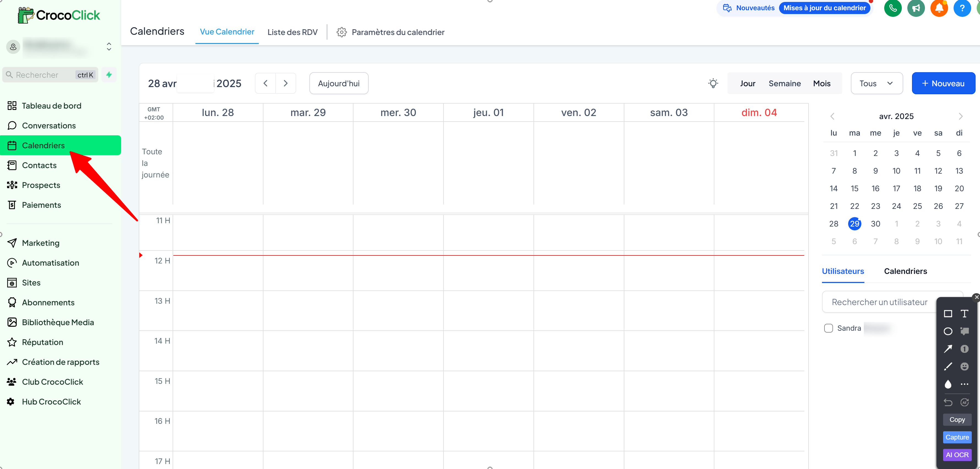Click the CrocoClick logo
The width and height of the screenshot is (980, 469).
[x=59, y=15]
